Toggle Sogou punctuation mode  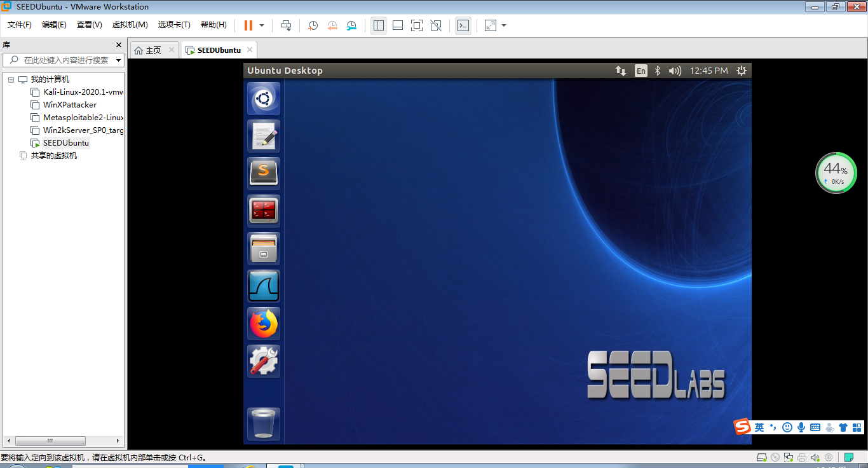pos(773,427)
